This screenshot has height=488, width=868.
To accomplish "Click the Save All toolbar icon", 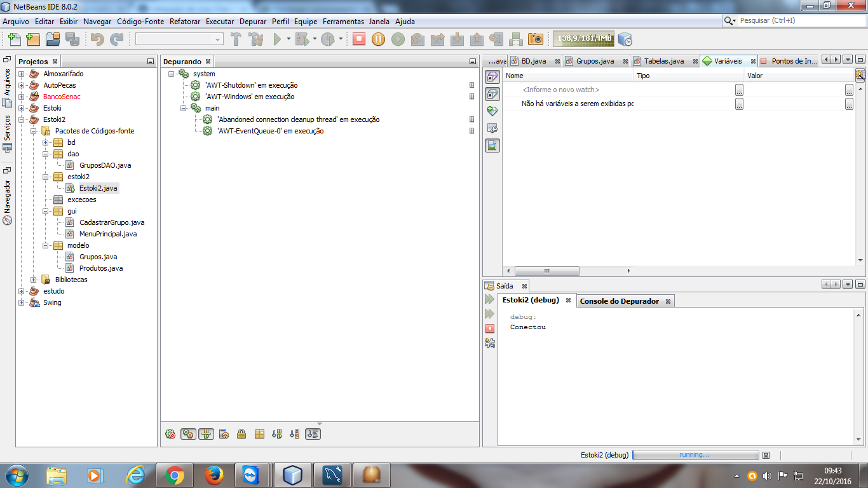I will pyautogui.click(x=72, y=39).
